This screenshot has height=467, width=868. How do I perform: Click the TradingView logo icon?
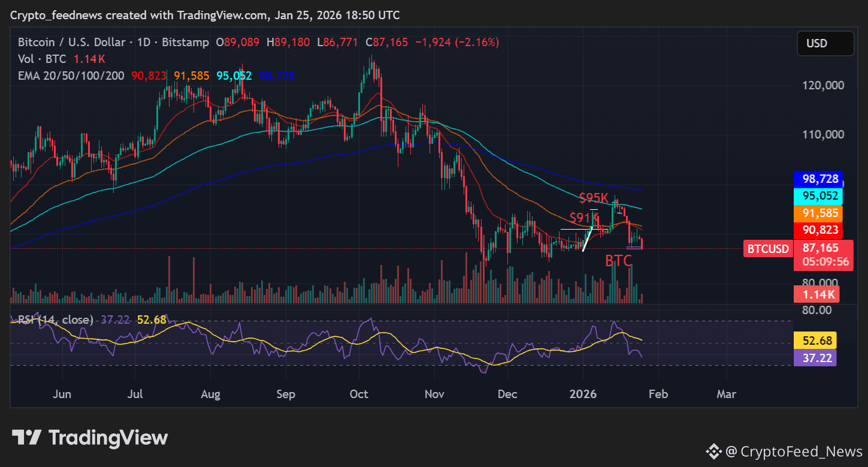[26, 438]
